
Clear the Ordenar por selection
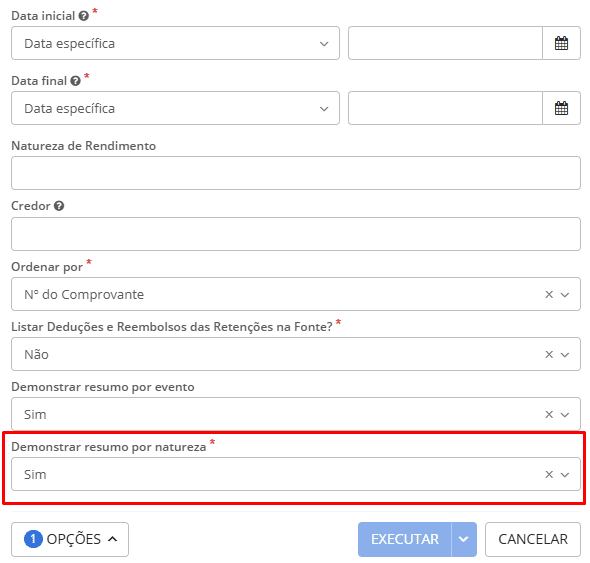549,295
